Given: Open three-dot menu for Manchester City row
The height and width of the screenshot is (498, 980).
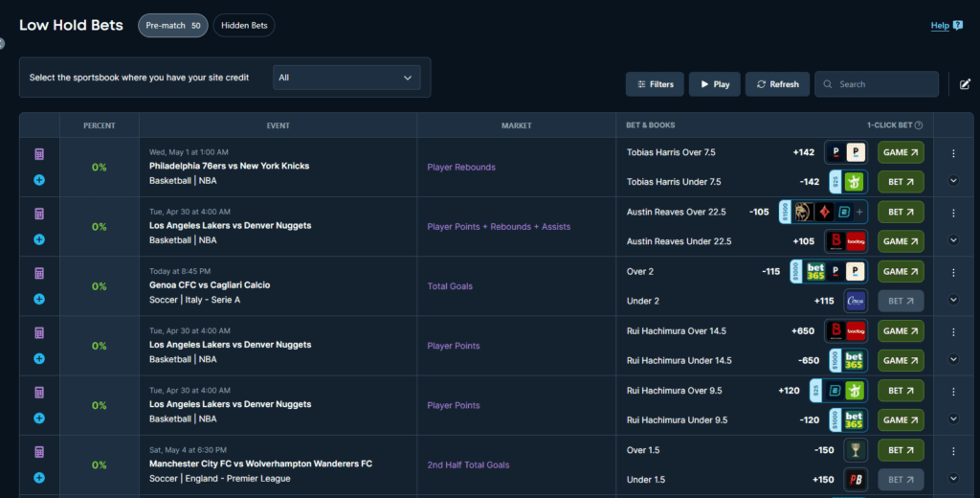Looking at the screenshot, I should point(953,451).
